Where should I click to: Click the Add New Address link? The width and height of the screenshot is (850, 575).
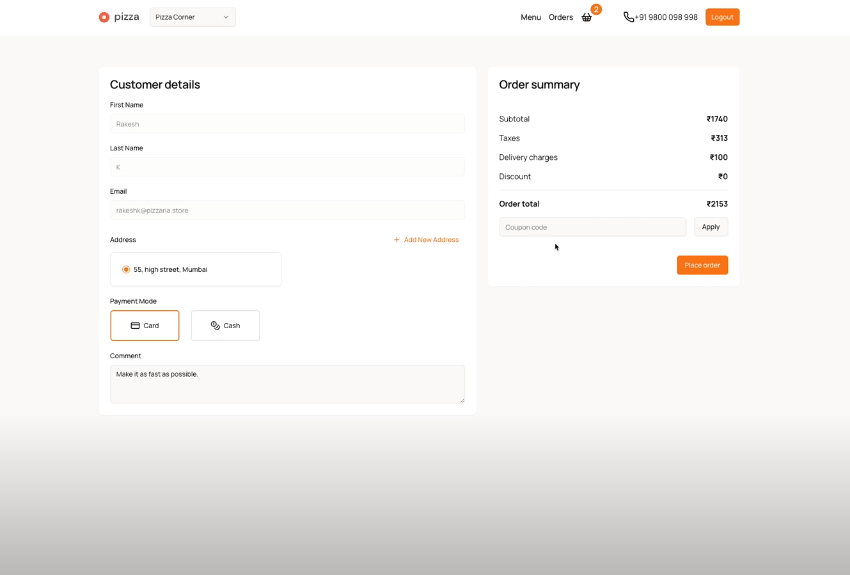(x=426, y=240)
